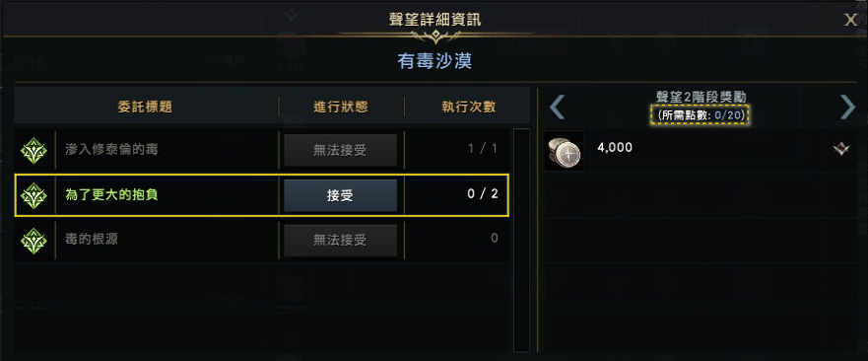Click the 進行狀態 column header
The width and height of the screenshot is (868, 361).
[341, 108]
